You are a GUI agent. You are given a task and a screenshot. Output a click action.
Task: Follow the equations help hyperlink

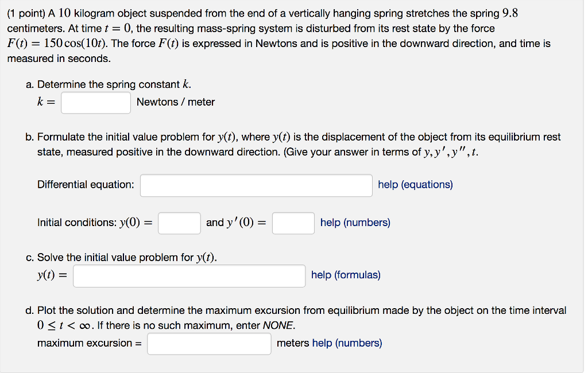pos(415,185)
